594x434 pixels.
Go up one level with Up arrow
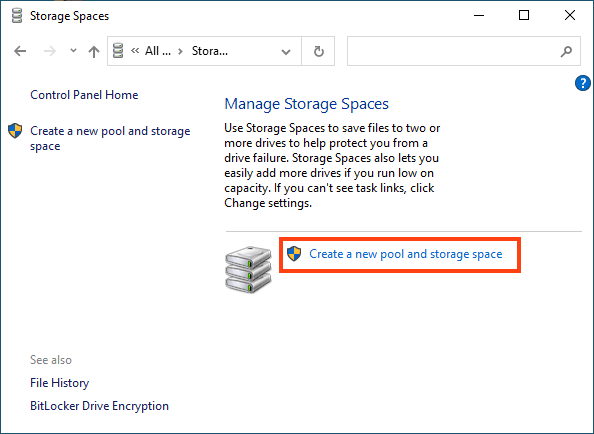(x=94, y=51)
